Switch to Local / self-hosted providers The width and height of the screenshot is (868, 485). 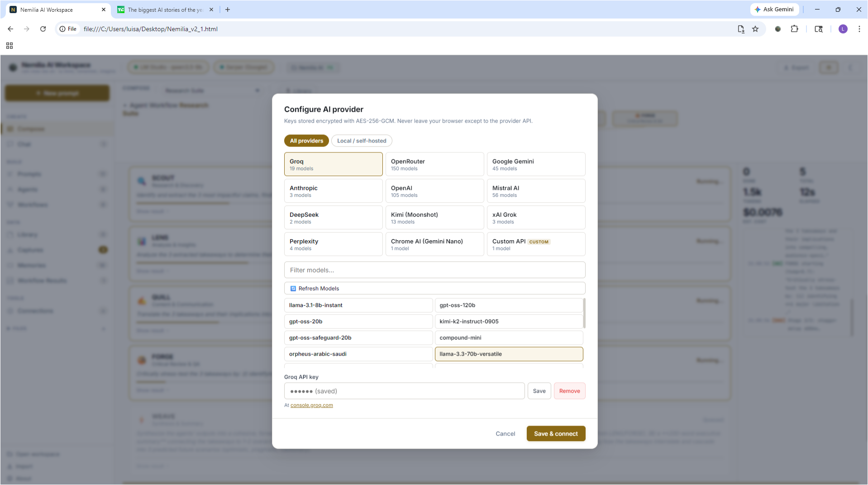pos(361,141)
